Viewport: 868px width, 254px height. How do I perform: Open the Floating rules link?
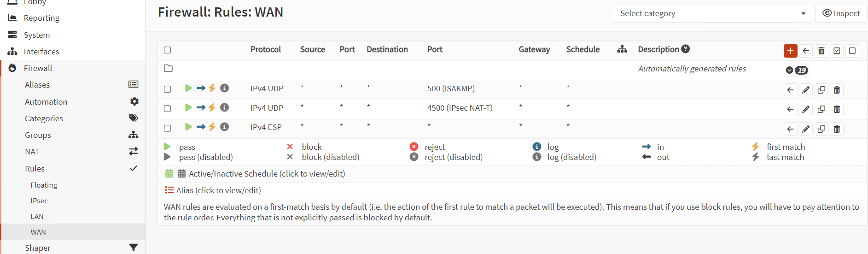tap(44, 185)
